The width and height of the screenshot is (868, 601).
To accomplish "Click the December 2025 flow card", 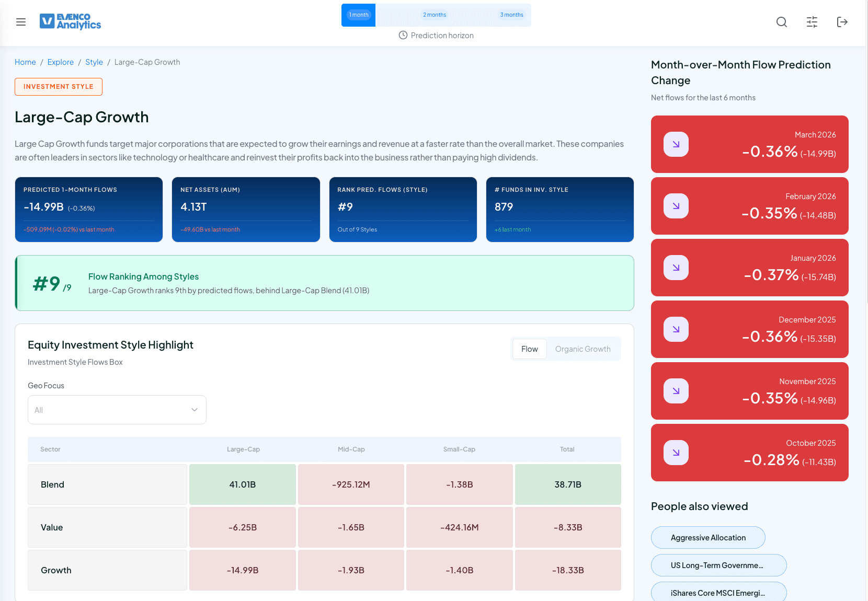I will tap(749, 329).
